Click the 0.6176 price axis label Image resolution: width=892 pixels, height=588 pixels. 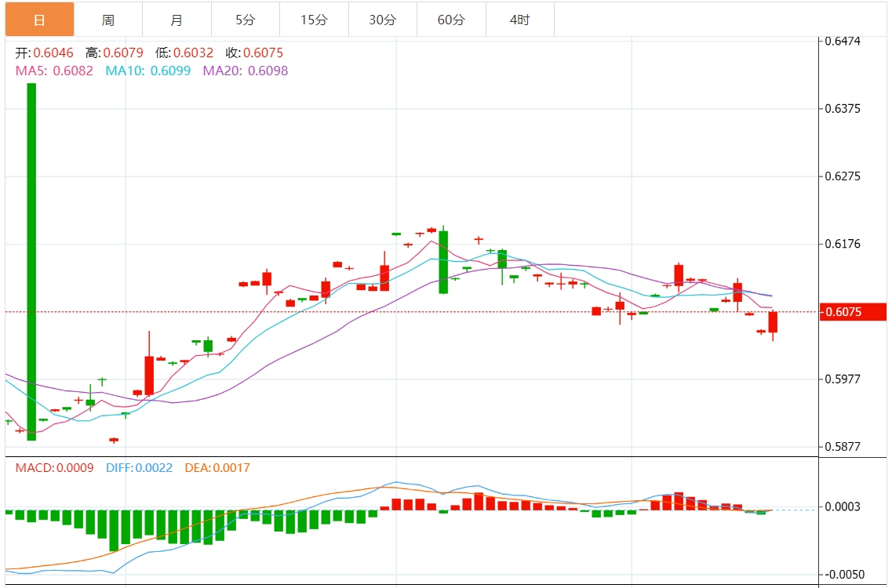[x=843, y=244]
